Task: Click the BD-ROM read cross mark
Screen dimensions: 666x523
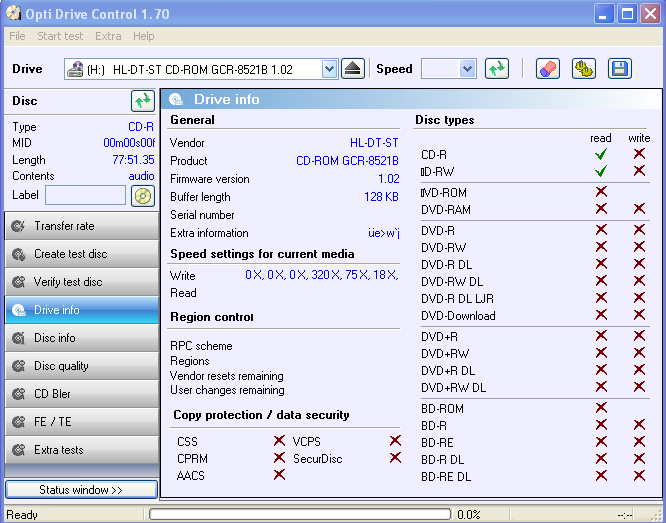Action: pyautogui.click(x=601, y=408)
